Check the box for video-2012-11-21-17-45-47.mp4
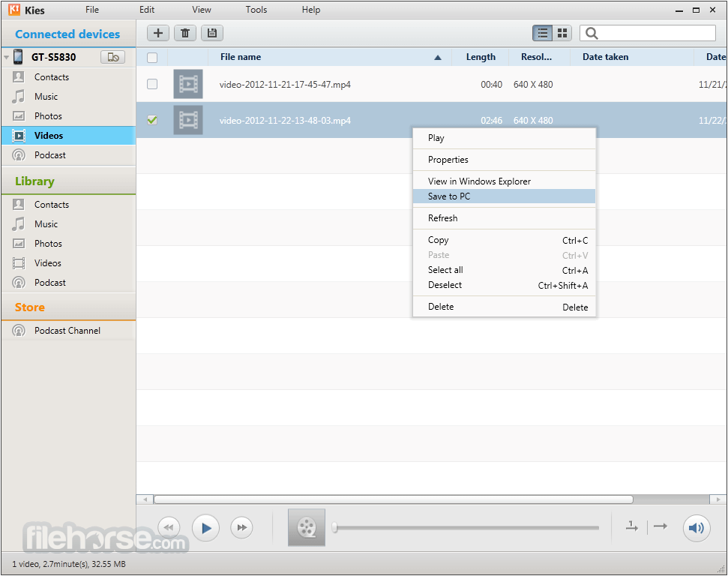The height and width of the screenshot is (576, 728). tap(151, 84)
